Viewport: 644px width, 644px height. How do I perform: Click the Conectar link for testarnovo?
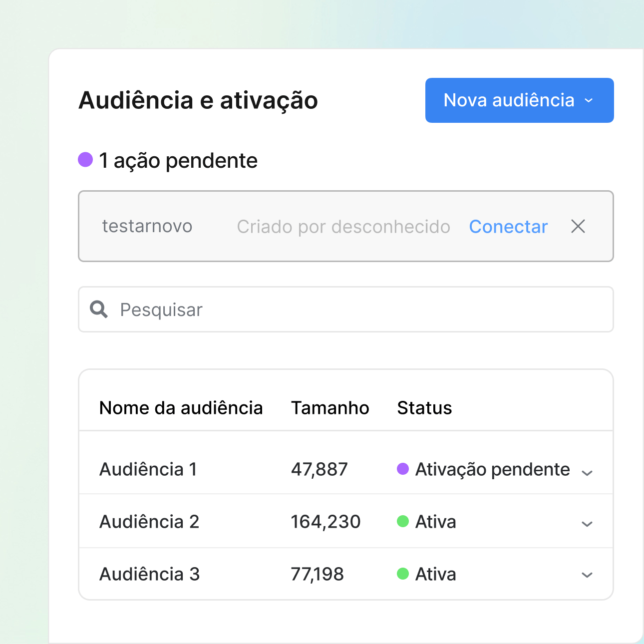[508, 227]
